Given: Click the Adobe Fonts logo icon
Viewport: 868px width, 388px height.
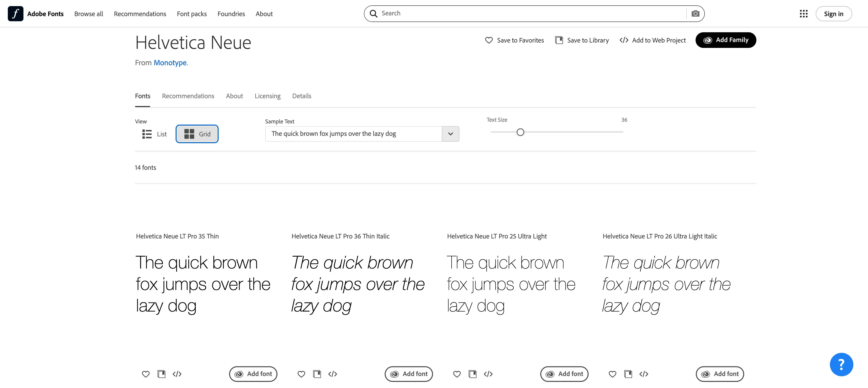Looking at the screenshot, I should pos(15,13).
